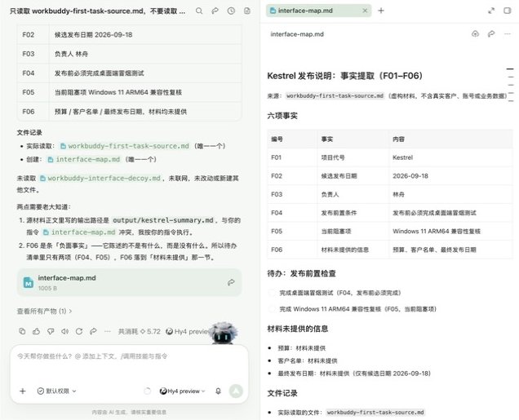
Task: Open the conversation search icon
Action: (199, 11)
